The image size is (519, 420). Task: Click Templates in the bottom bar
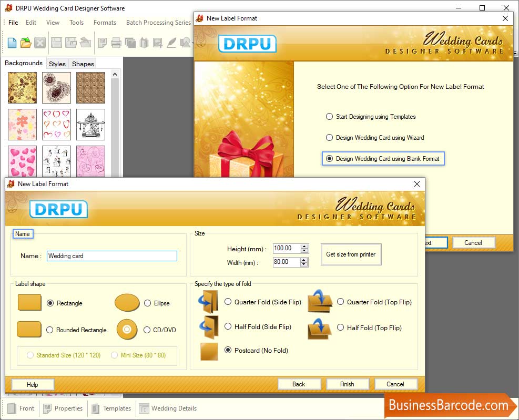(111, 408)
